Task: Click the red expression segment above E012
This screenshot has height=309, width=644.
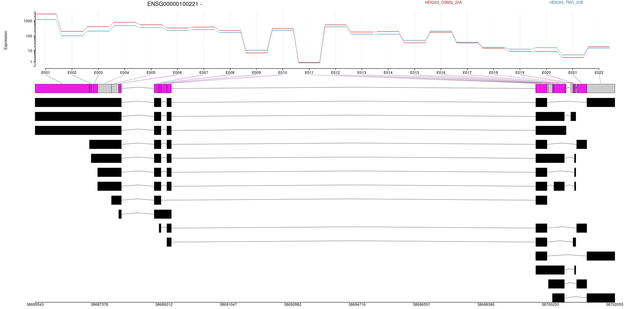Action: 335,25
